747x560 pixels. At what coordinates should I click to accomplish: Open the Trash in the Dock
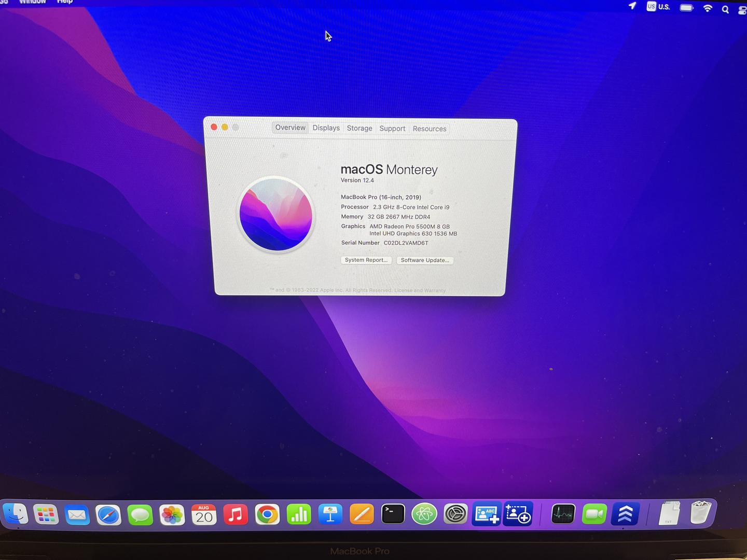click(701, 512)
